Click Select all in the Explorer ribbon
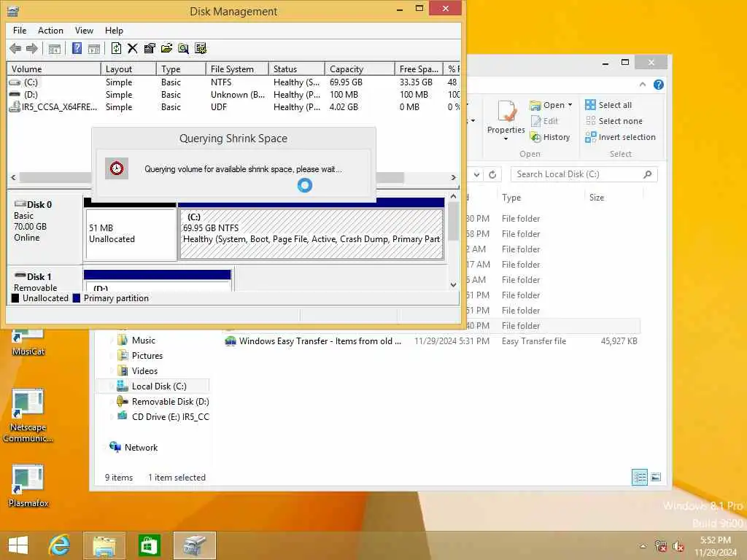The width and height of the screenshot is (747, 560). (x=608, y=105)
